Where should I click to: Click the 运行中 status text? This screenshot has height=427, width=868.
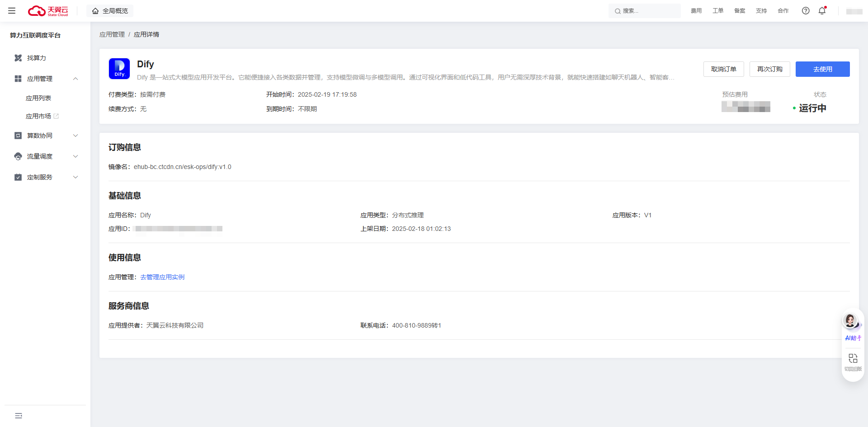pyautogui.click(x=812, y=108)
